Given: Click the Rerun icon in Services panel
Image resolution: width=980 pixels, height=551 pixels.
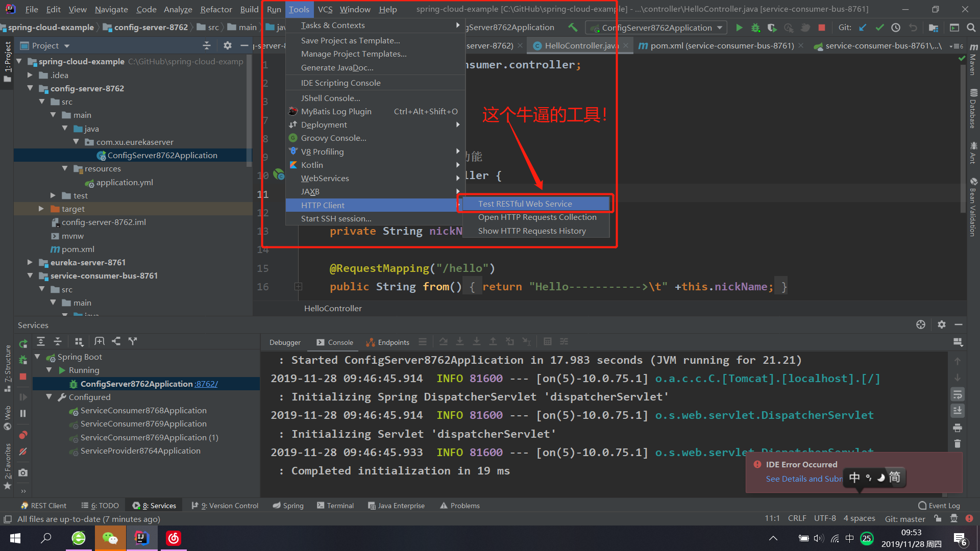Looking at the screenshot, I should 23,344.
